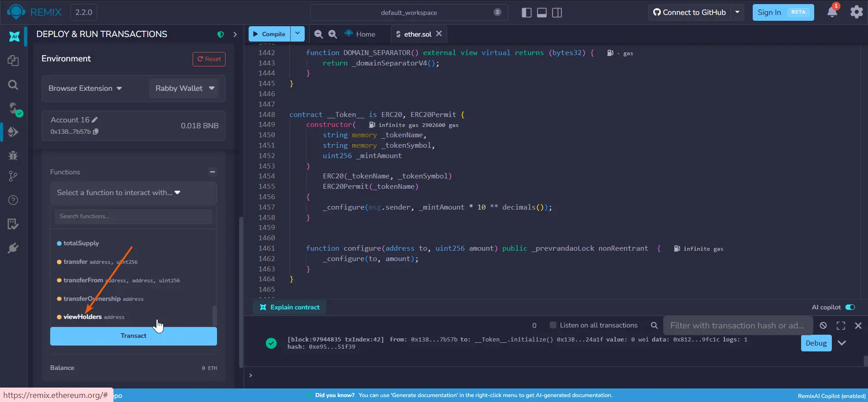868x402 pixels.
Task: Click Explain contract
Action: coord(290,307)
